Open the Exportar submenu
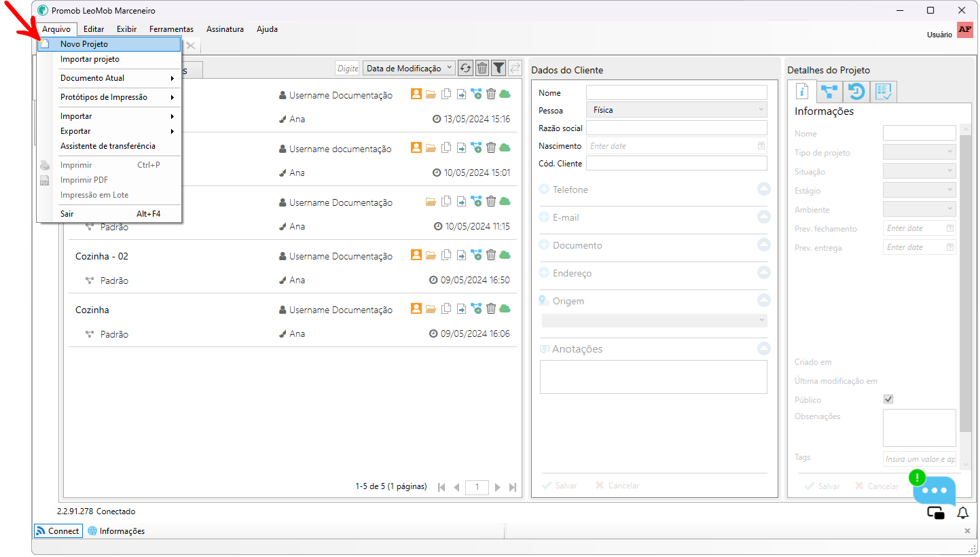Screen dimensions: 980x557 (x=109, y=131)
